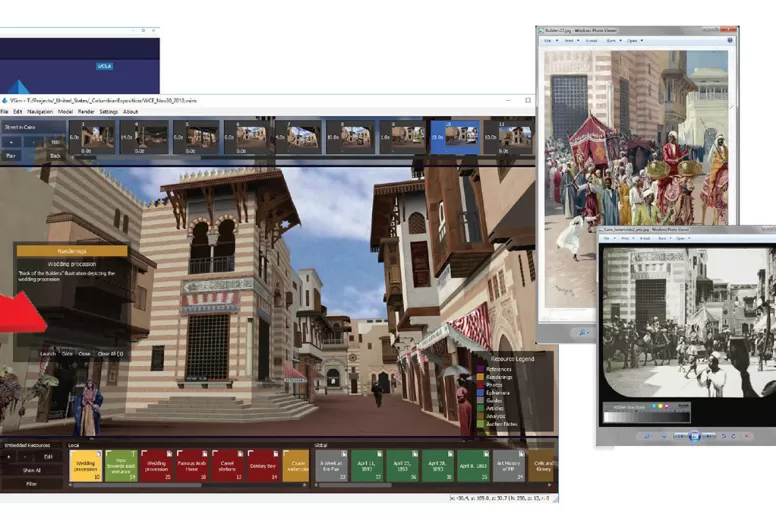Click plus button in Embedded Resources panel

pyautogui.click(x=8, y=457)
